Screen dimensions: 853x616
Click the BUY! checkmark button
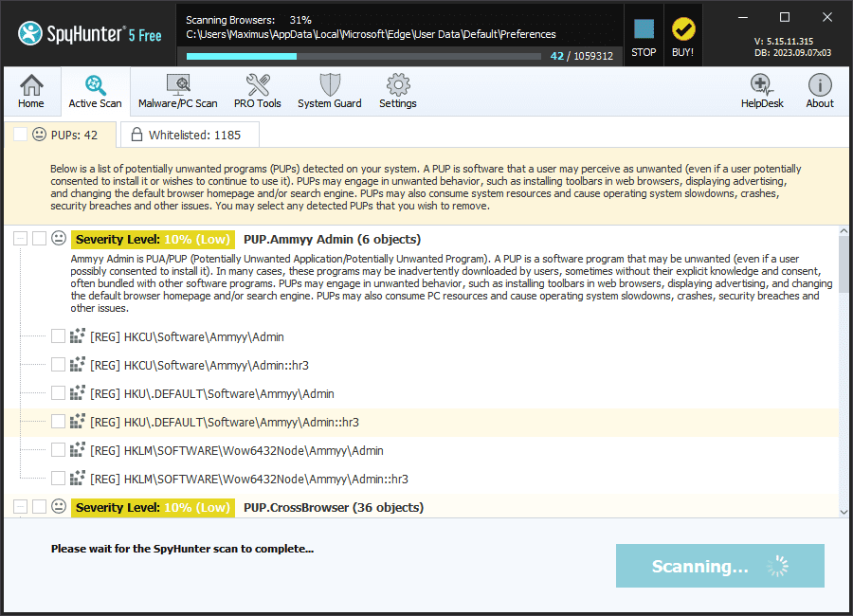click(x=683, y=36)
